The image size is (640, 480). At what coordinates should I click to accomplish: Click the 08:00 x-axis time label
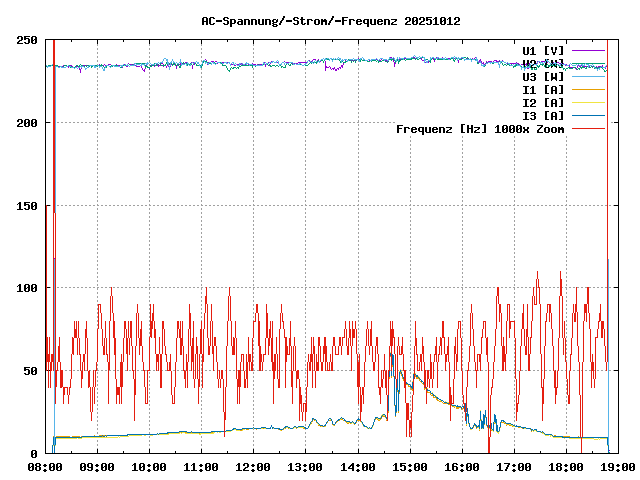point(45,467)
